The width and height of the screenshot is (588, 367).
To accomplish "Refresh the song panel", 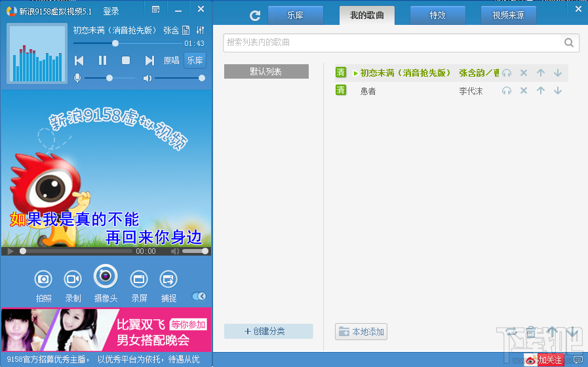I will coord(255,15).
